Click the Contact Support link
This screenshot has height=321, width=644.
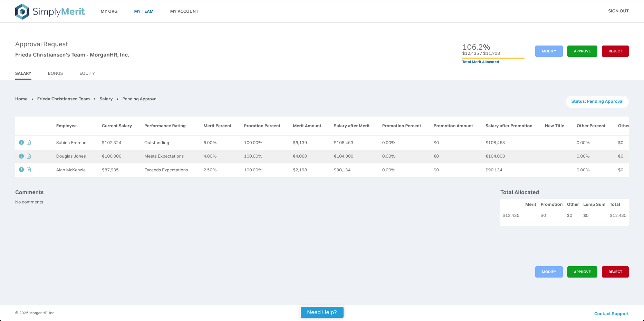point(611,313)
